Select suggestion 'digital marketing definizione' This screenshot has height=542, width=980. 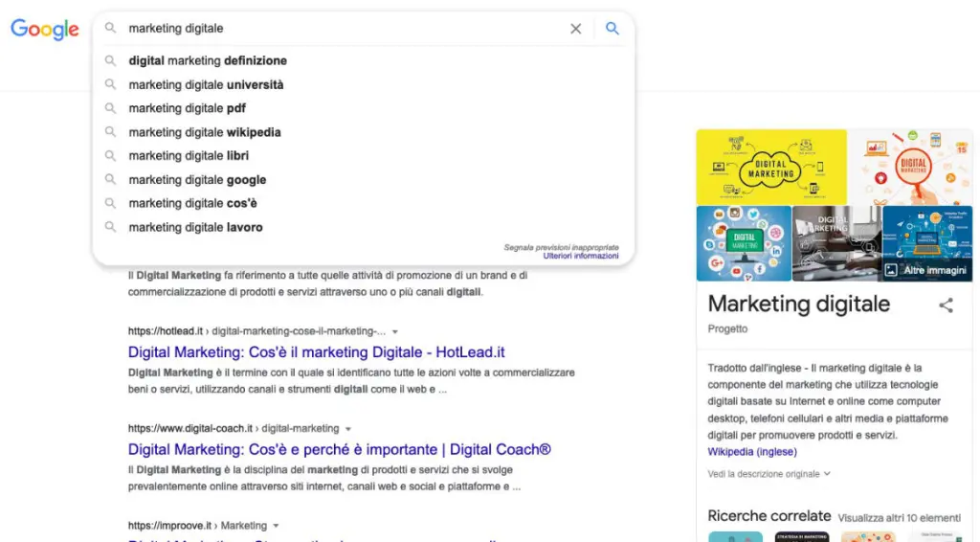[x=364, y=60]
